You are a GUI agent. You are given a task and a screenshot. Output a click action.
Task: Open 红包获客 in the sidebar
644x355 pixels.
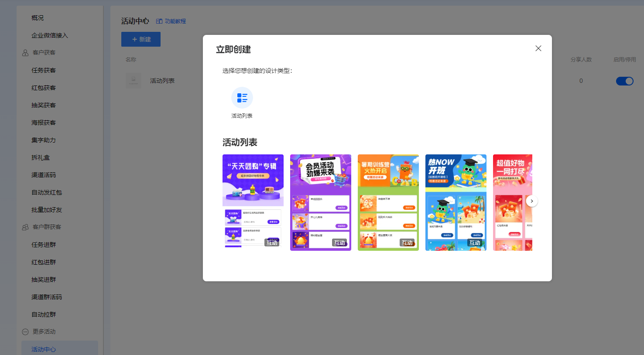coord(44,88)
